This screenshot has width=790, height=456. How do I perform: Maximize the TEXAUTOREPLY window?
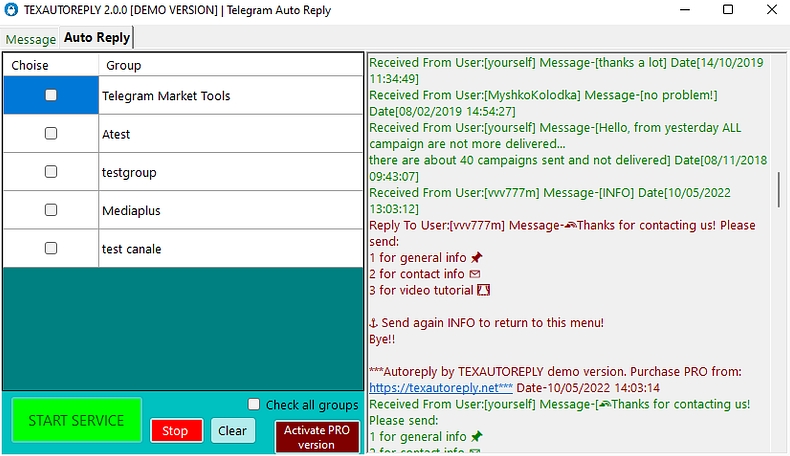click(x=727, y=10)
